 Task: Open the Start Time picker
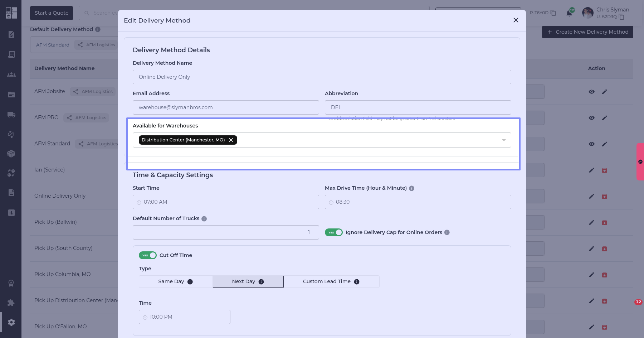[225, 202]
